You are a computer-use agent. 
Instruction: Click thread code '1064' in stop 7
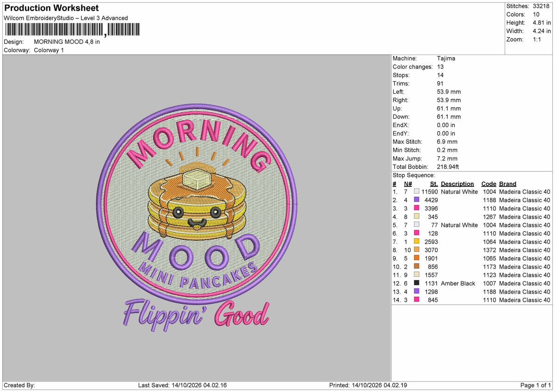489,242
